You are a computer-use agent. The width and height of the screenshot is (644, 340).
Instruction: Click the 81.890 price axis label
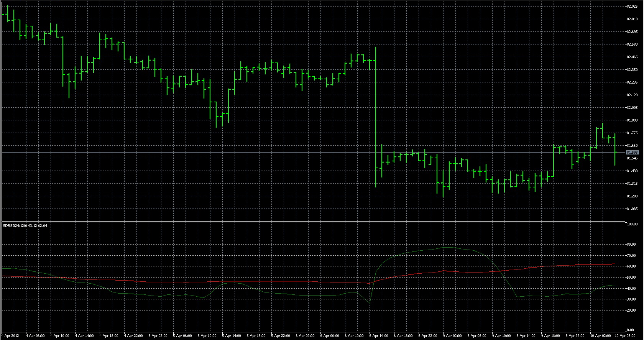coord(632,120)
